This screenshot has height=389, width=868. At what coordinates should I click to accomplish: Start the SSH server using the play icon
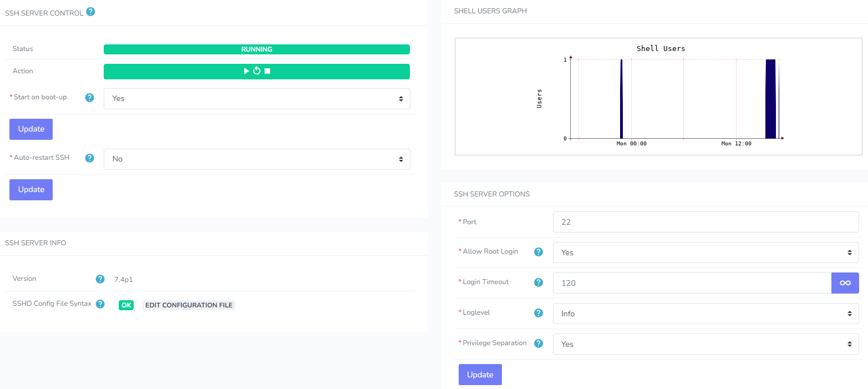click(246, 71)
